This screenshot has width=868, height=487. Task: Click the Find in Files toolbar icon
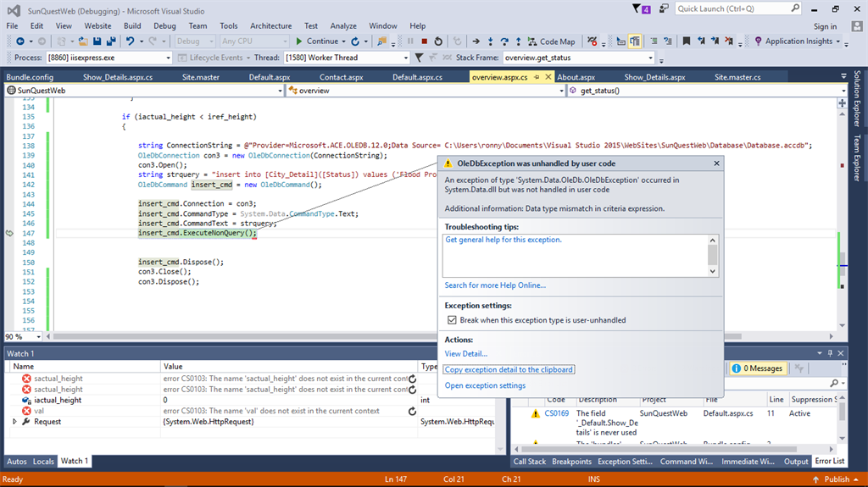[x=382, y=42]
